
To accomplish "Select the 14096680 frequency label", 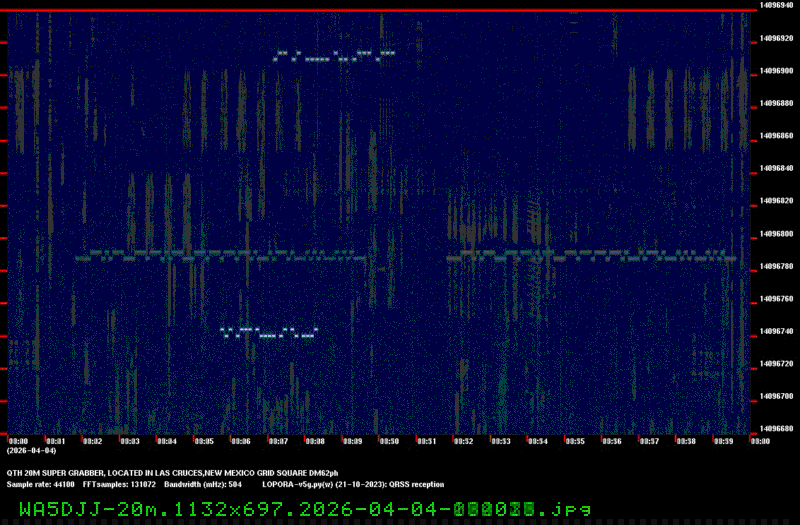I will (x=777, y=429).
